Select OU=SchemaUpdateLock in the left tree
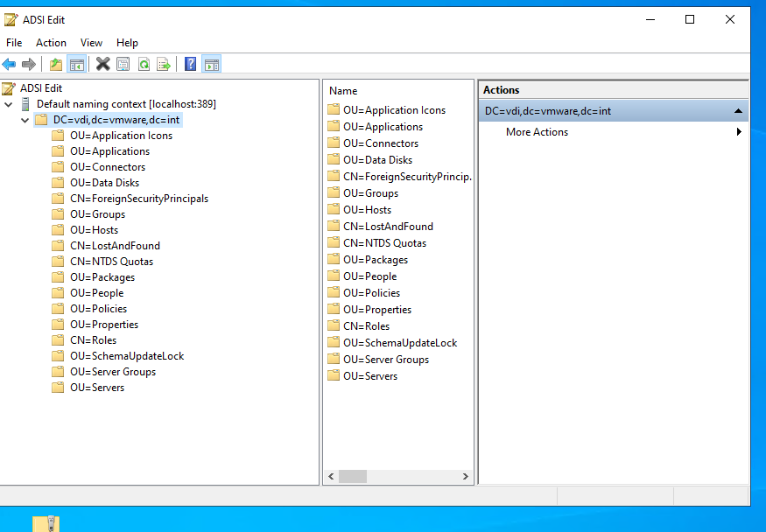Viewport: 766px width, 532px height. coord(127,356)
